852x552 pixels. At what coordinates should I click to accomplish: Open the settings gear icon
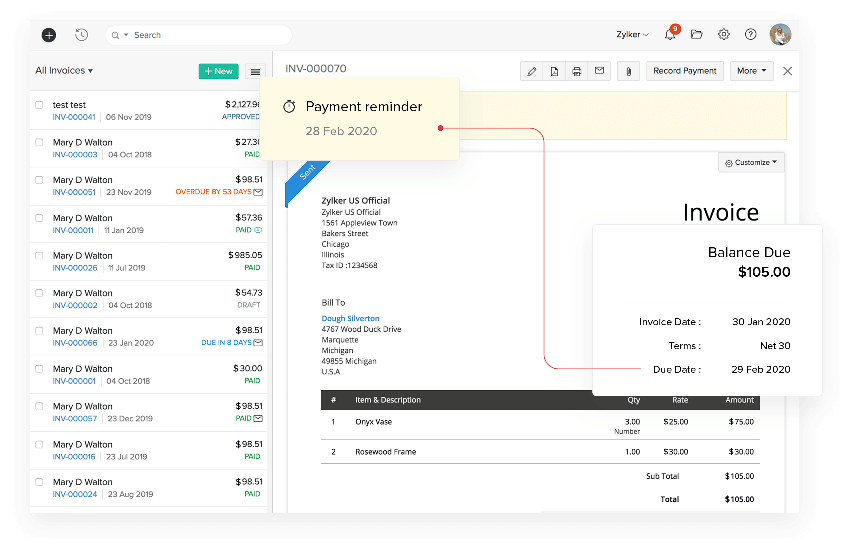(724, 35)
